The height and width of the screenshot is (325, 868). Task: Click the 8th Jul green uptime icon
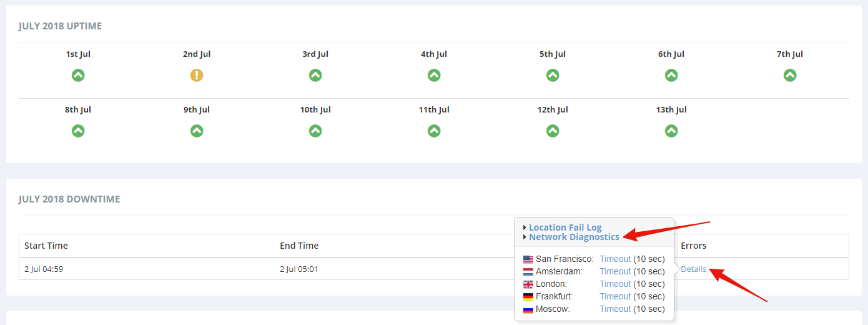point(78,131)
